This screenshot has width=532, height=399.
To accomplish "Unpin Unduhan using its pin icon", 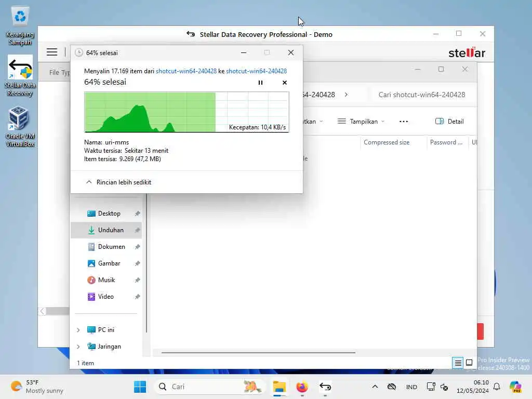I will [137, 230].
